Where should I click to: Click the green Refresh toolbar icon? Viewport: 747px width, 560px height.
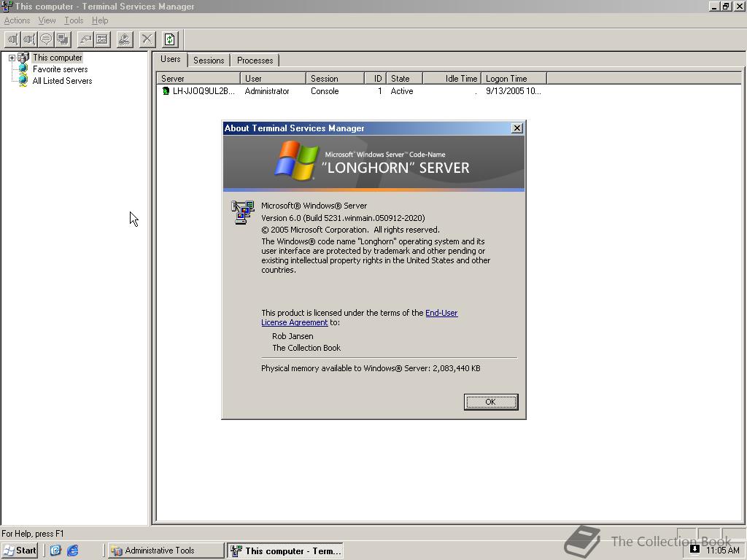coord(170,39)
